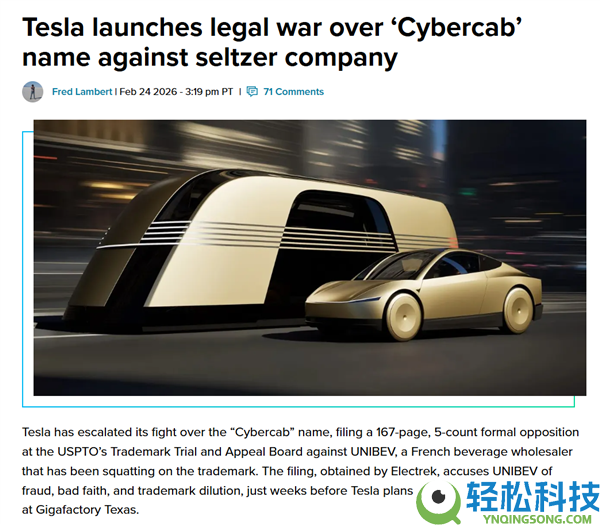Click the comments speech bubble icon
Screen dimensions: 600x525
point(252,92)
